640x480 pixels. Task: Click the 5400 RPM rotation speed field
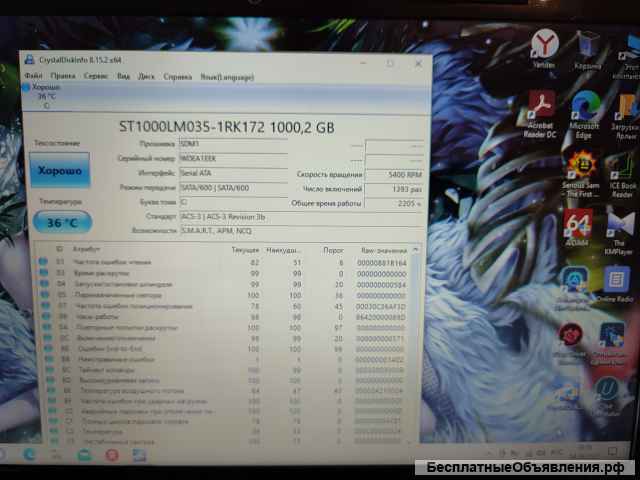[394, 175]
